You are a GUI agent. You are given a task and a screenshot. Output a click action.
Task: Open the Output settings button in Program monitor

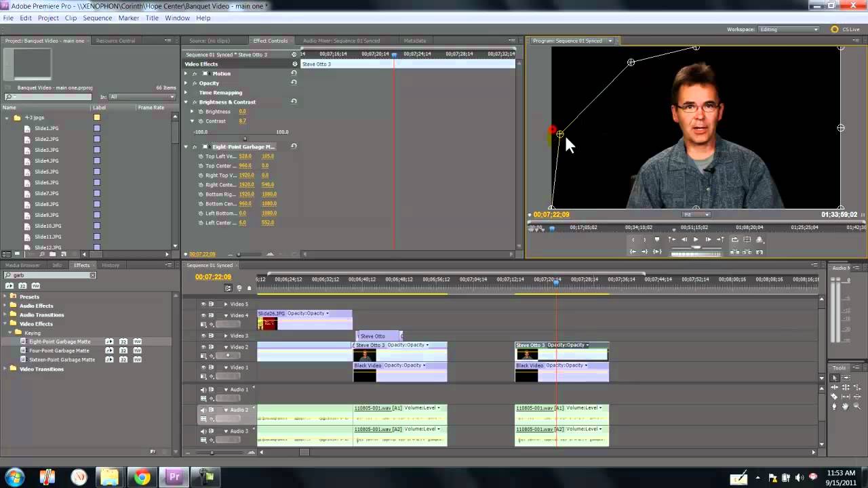pos(759,239)
